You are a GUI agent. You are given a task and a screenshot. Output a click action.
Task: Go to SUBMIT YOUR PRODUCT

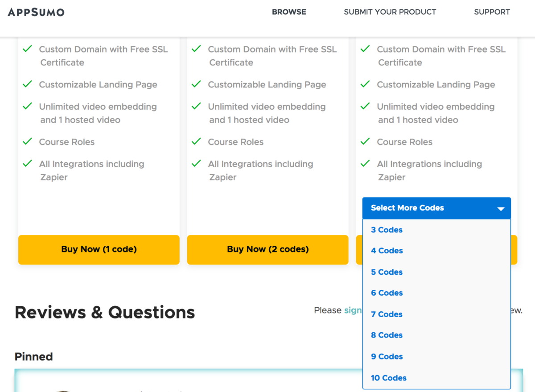pos(390,12)
